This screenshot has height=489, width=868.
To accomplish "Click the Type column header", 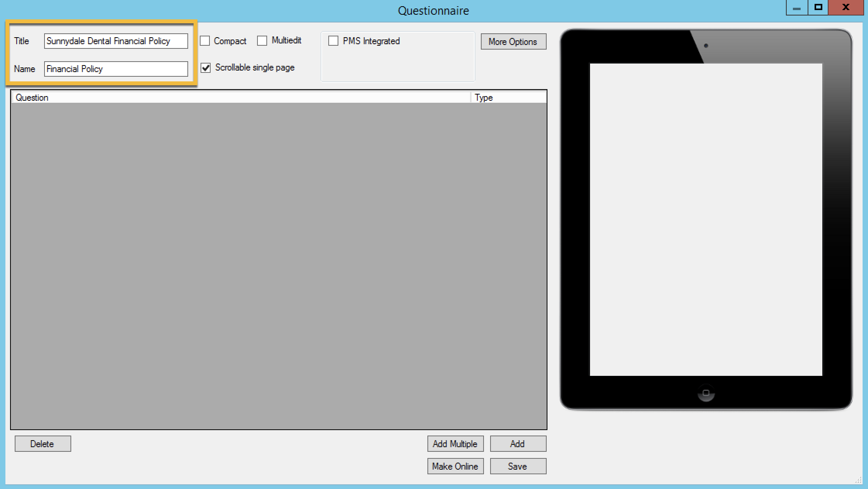I will coord(509,98).
